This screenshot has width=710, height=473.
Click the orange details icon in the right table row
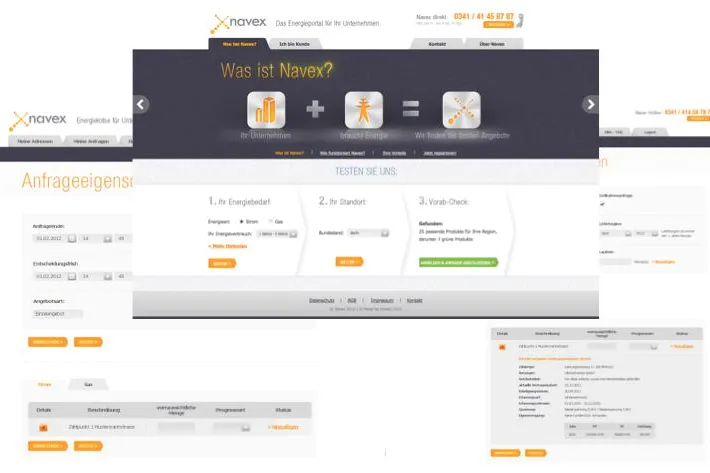(x=502, y=347)
